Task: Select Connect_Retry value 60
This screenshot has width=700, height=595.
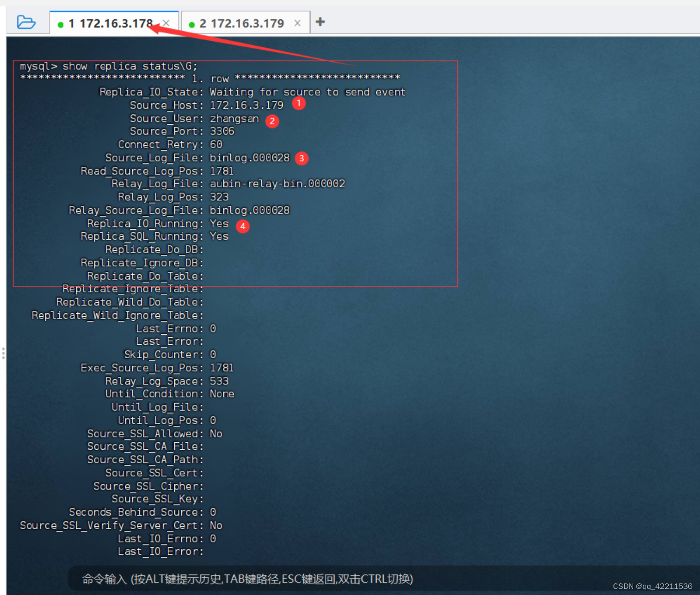Action: pyautogui.click(x=216, y=144)
